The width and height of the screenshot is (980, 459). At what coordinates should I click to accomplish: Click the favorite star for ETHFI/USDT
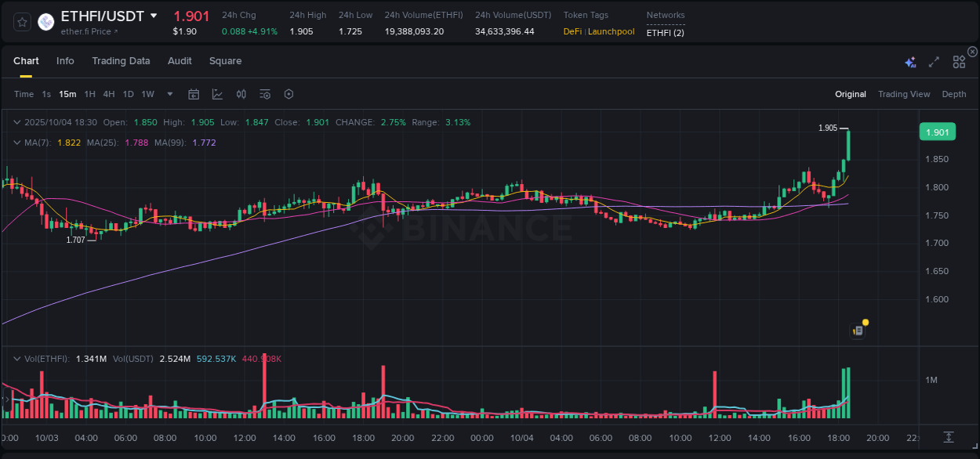(x=21, y=22)
